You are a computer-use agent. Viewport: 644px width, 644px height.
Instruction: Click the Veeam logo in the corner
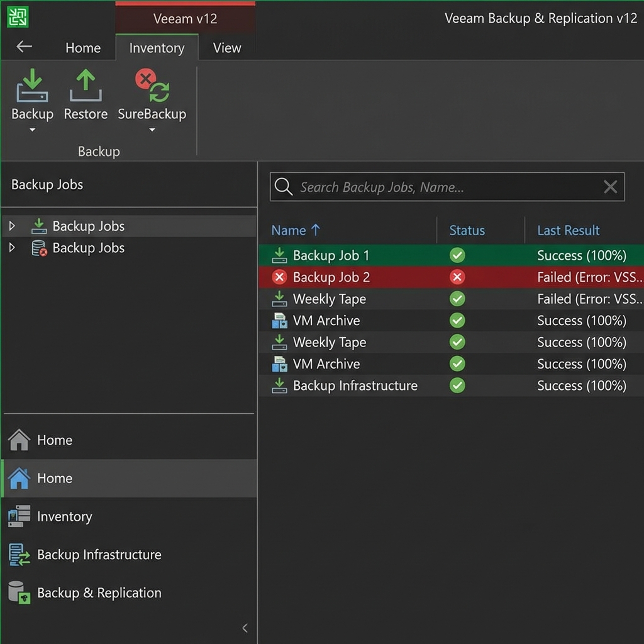coord(18,17)
